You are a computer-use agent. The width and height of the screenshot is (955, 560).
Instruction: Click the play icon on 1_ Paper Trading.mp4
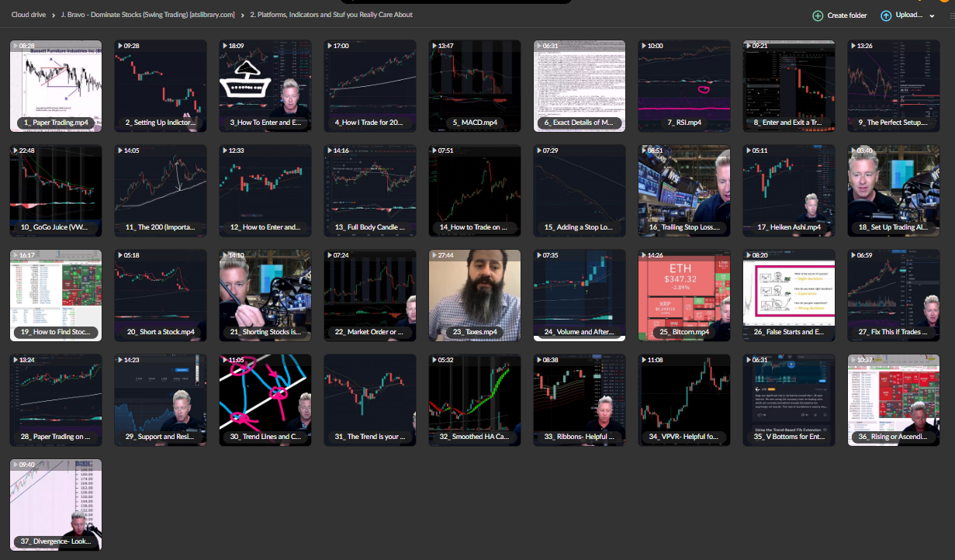[14, 46]
